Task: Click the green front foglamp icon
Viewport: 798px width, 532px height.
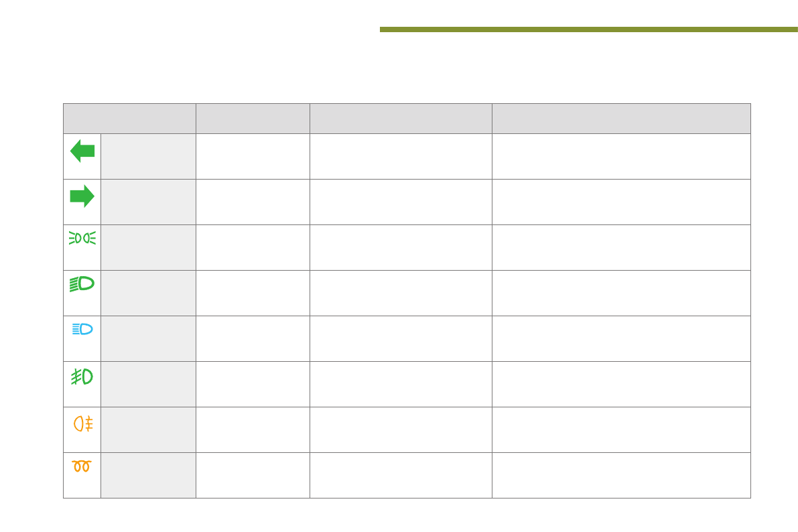Action: [x=82, y=377]
